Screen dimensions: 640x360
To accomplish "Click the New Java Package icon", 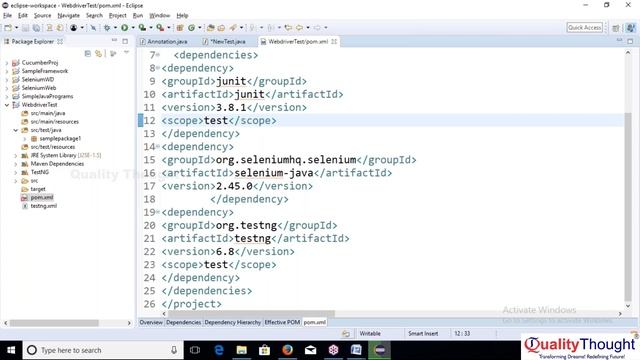I will 180,28.
